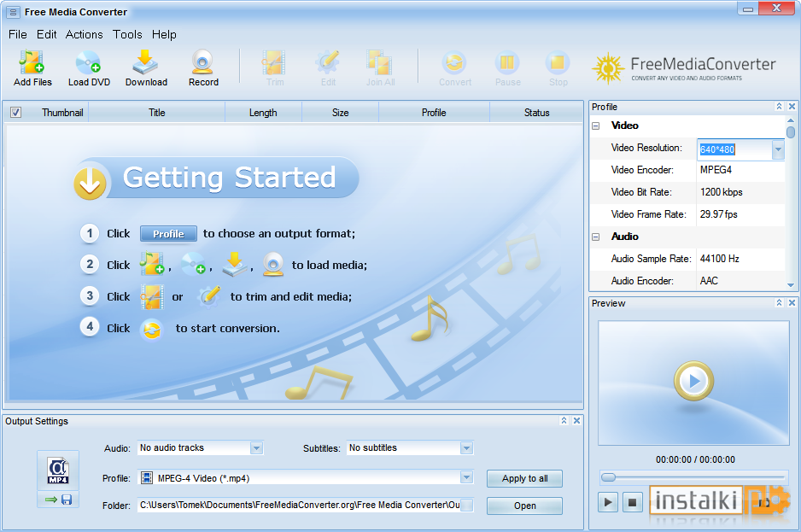This screenshot has height=532, width=801.
Task: Click the stop button under the preview
Action: [x=633, y=502]
